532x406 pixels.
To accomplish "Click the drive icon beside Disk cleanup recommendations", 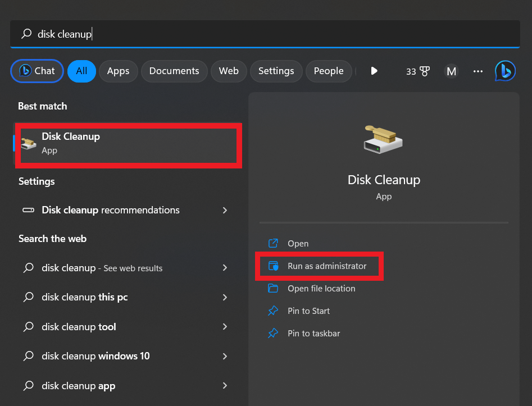I will [28, 210].
